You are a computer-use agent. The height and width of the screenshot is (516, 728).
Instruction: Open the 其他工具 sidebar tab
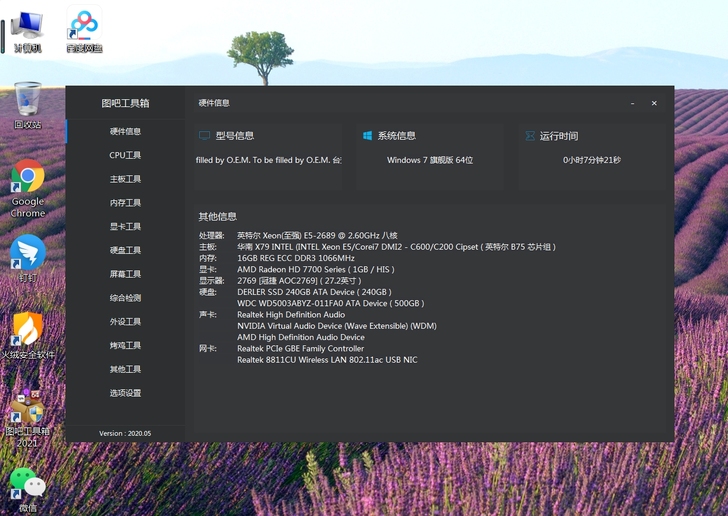point(125,369)
